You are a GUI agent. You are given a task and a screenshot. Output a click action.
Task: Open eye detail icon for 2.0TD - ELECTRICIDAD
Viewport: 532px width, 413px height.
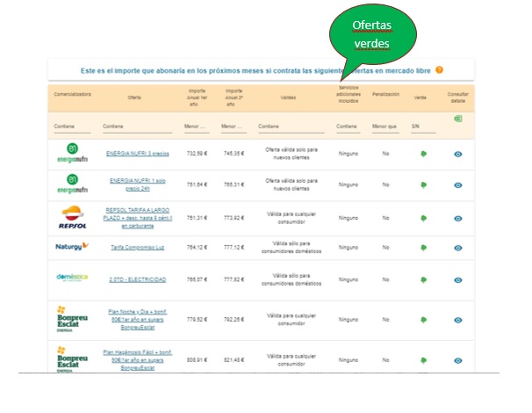click(x=457, y=280)
